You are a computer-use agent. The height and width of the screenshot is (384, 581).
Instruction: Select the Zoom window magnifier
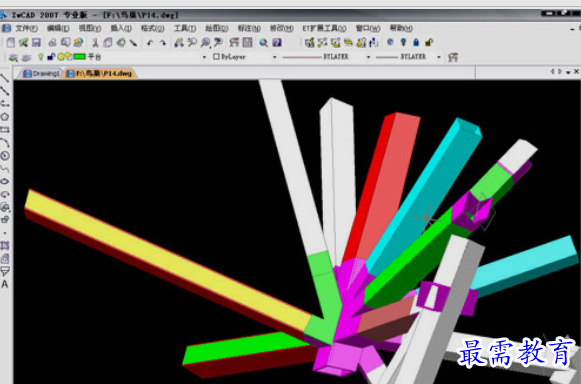click(205, 42)
